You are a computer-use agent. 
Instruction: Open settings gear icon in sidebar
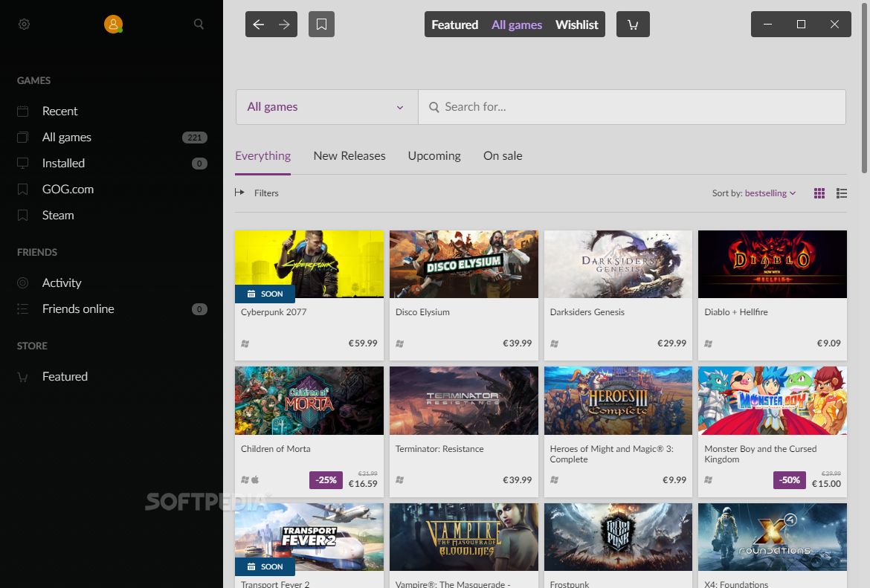tap(24, 25)
